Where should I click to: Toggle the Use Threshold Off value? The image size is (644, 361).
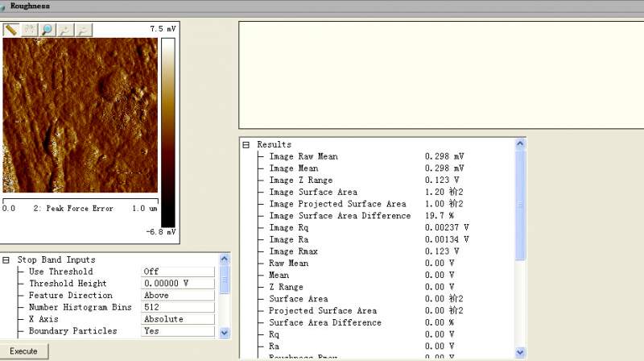[178, 272]
